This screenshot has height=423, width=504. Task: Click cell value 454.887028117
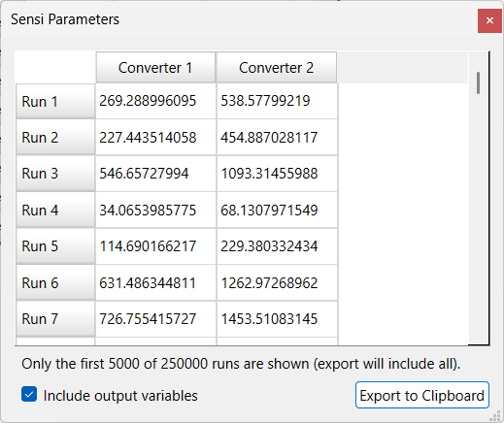tap(269, 137)
